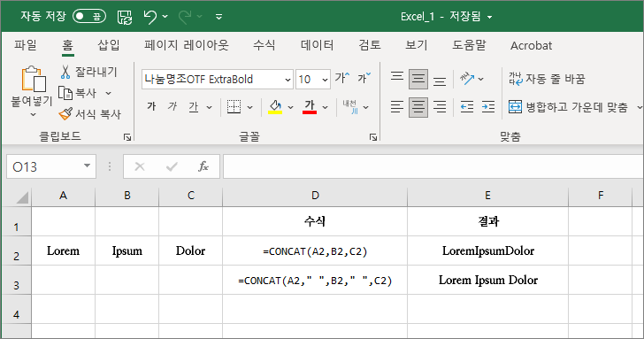This screenshot has width=644, height=339.
Task: Click the Save icon in title bar
Action: coord(125,17)
